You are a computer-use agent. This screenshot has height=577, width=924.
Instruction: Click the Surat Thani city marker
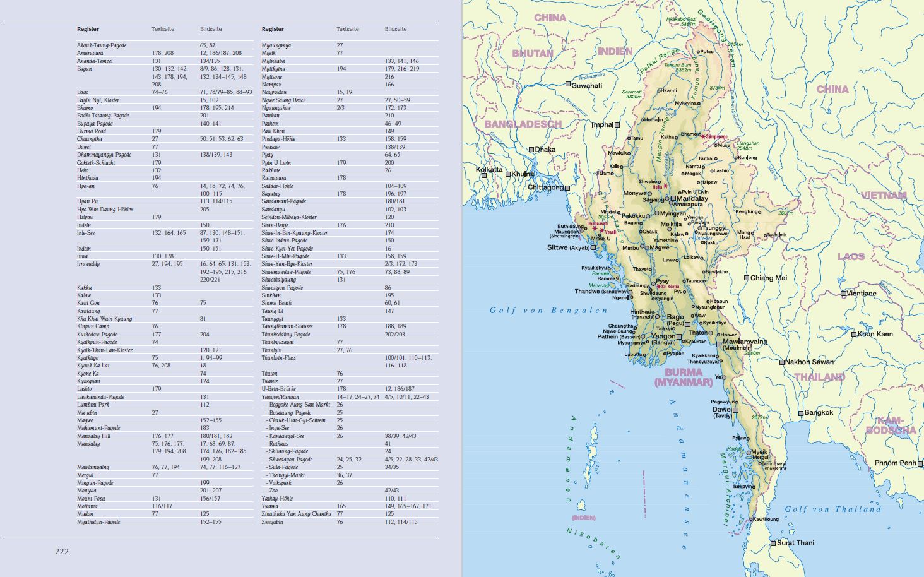coord(773,543)
